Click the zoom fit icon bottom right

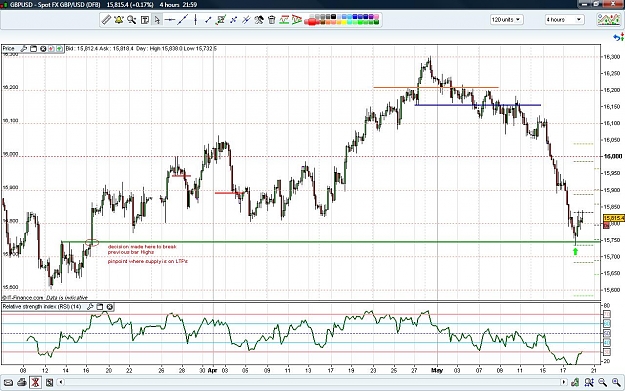click(x=589, y=383)
